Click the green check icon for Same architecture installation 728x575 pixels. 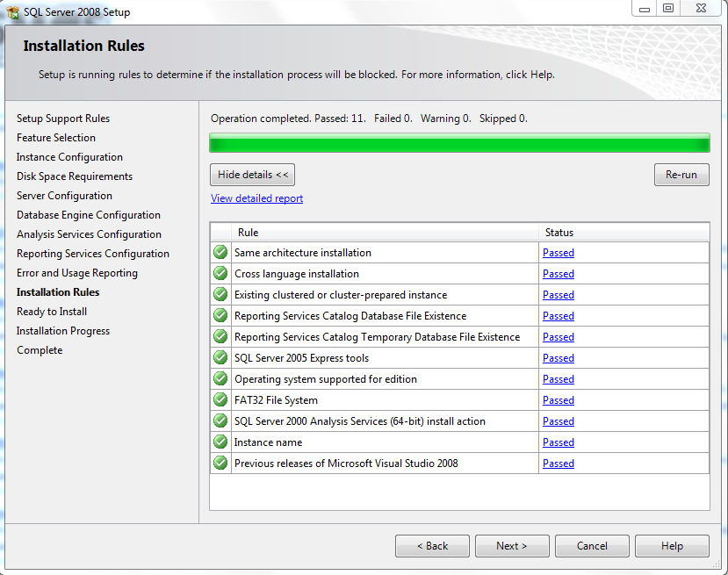point(220,253)
